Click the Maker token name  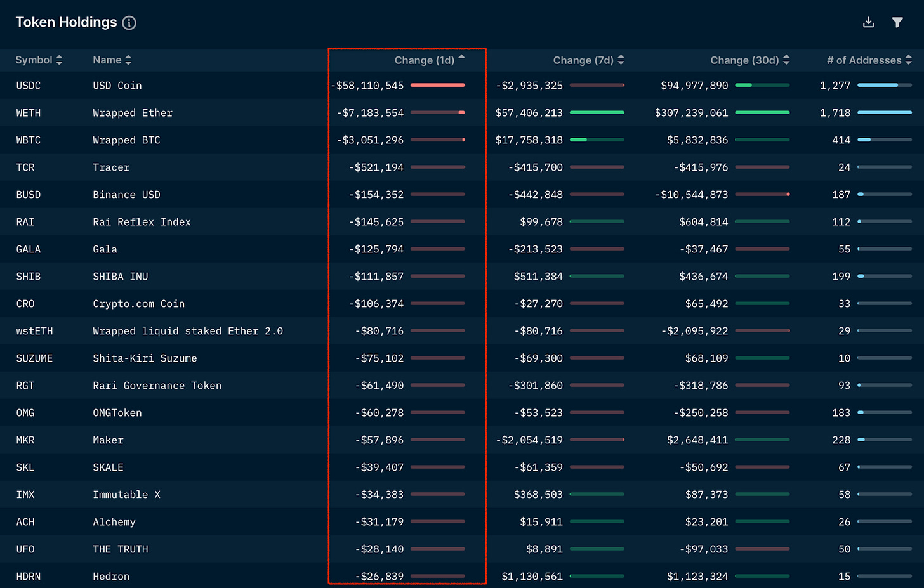pos(108,440)
